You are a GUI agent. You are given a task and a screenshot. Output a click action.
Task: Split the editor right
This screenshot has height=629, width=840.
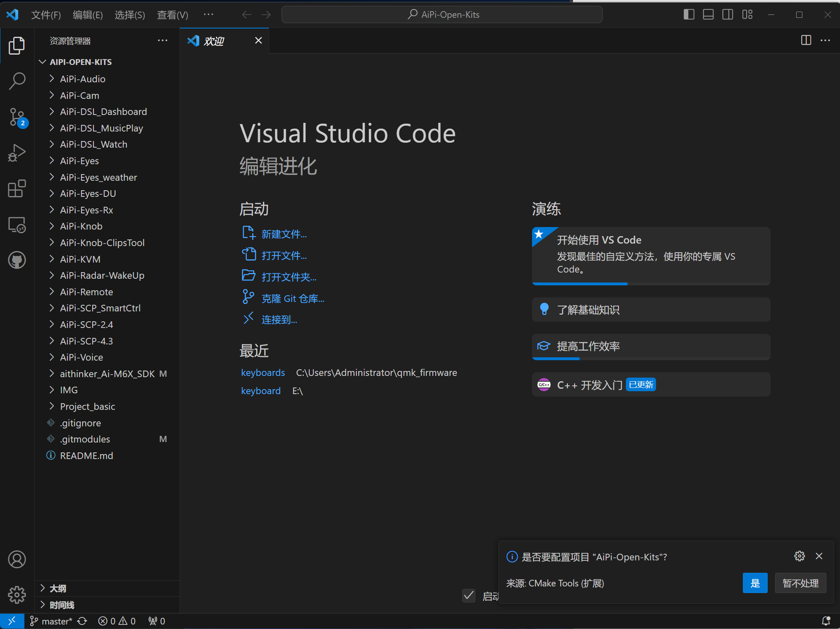pyautogui.click(x=806, y=40)
